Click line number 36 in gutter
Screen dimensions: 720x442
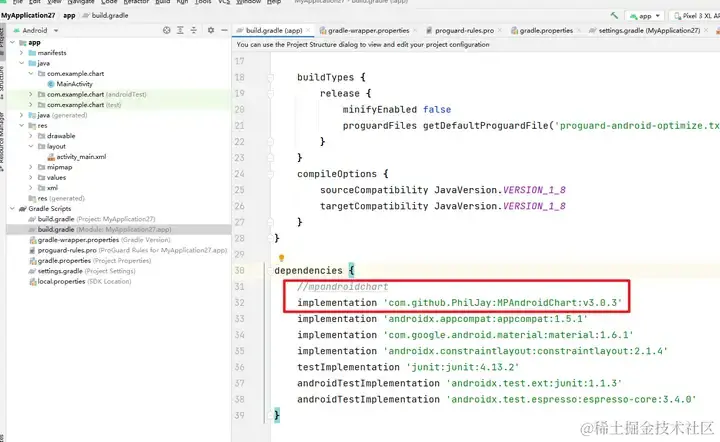[239, 367]
